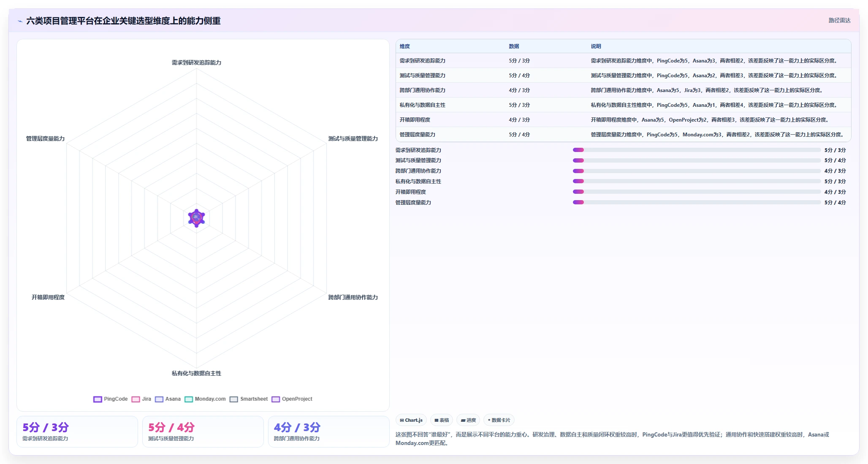Click radar axis label 跨部门通用协作能力
This screenshot has width=868, height=464.
point(353,297)
